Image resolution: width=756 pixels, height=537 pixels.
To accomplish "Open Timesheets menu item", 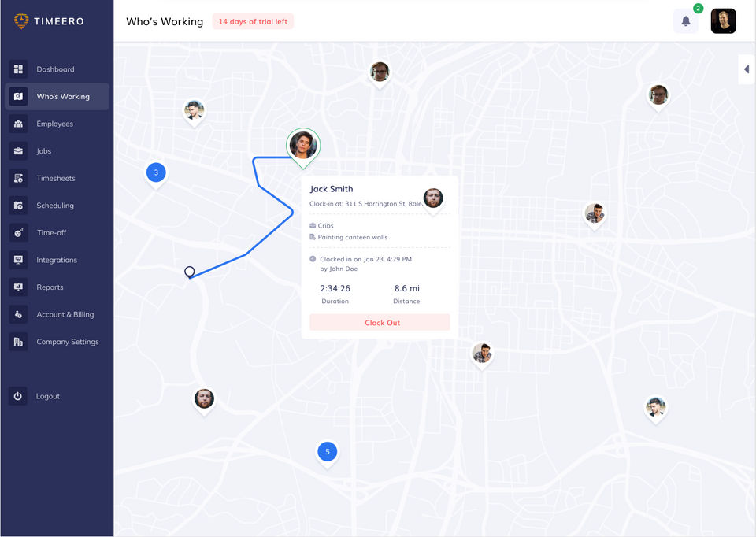I will pyautogui.click(x=57, y=179).
